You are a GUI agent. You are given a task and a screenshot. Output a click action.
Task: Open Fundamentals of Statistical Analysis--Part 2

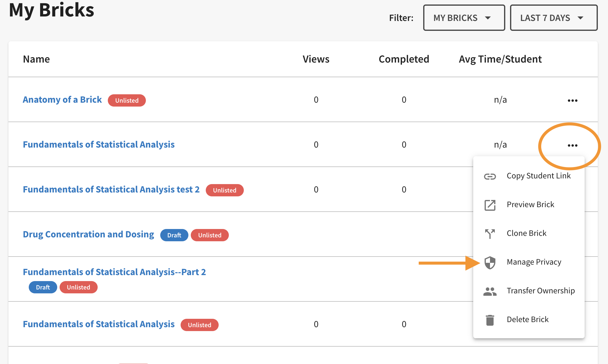(x=114, y=272)
